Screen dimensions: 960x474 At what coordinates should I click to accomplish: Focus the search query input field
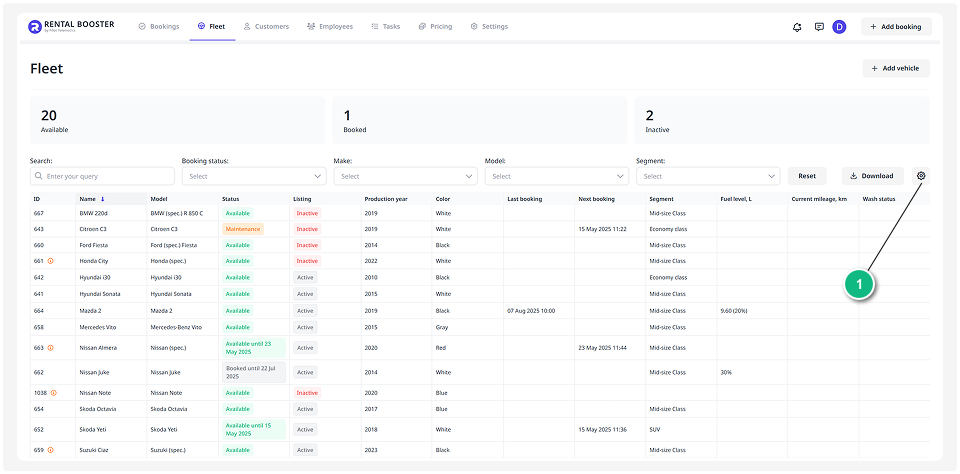(x=102, y=176)
